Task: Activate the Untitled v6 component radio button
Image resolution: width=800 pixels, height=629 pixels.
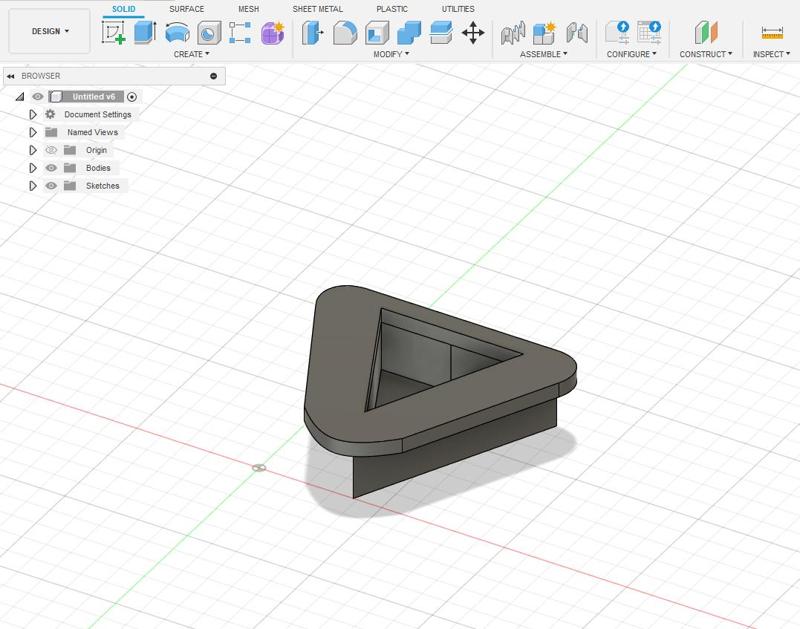Action: 132,97
